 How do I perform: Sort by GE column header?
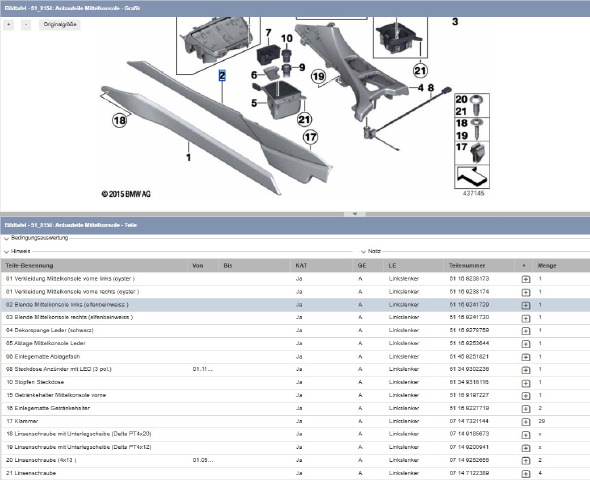click(368, 266)
